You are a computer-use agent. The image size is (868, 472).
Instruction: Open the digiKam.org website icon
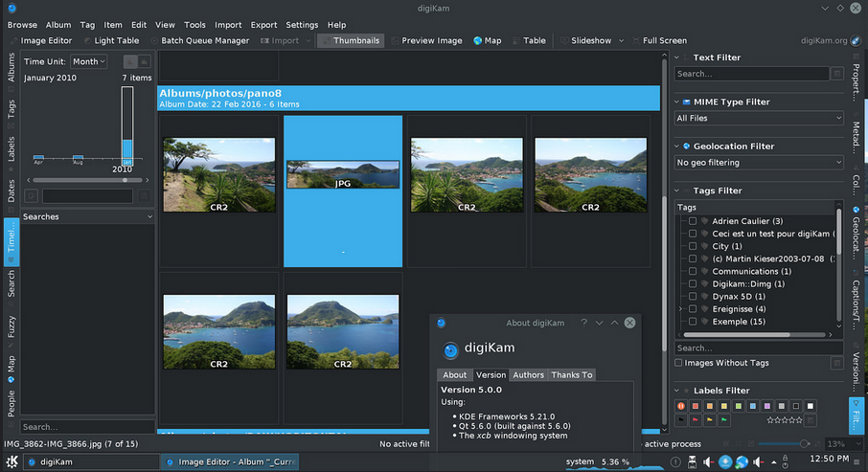pos(856,41)
